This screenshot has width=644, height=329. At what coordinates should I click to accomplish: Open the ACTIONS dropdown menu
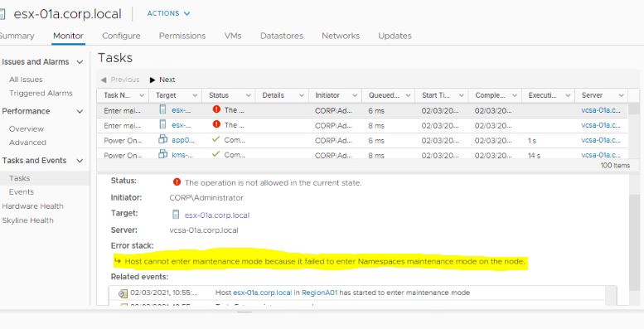tap(168, 13)
